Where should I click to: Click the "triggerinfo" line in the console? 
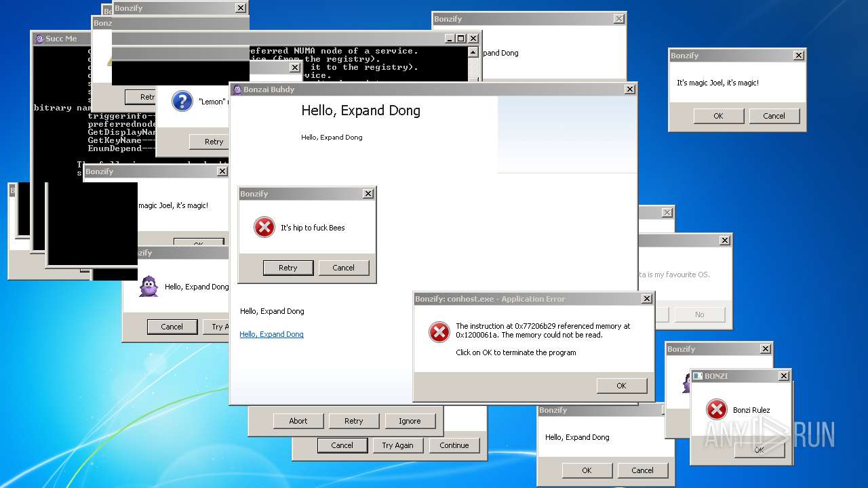(x=122, y=116)
